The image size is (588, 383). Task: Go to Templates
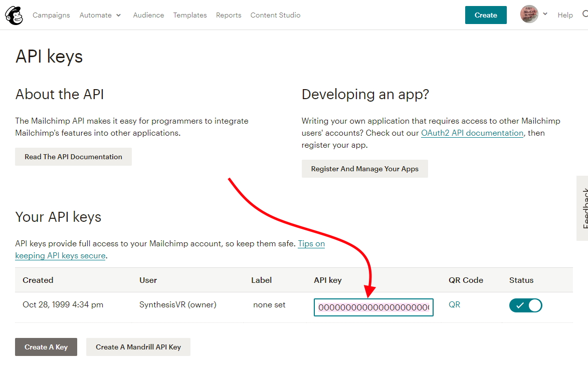(190, 15)
